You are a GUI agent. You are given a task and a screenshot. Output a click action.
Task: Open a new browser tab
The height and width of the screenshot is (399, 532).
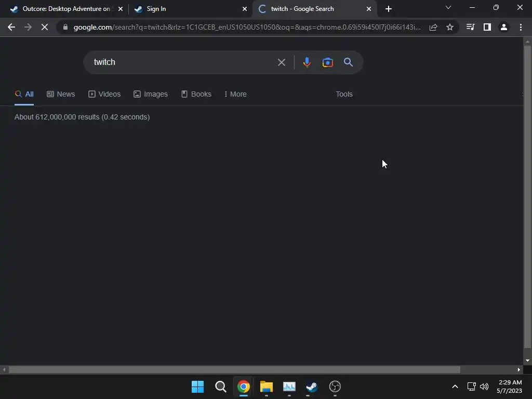click(389, 9)
